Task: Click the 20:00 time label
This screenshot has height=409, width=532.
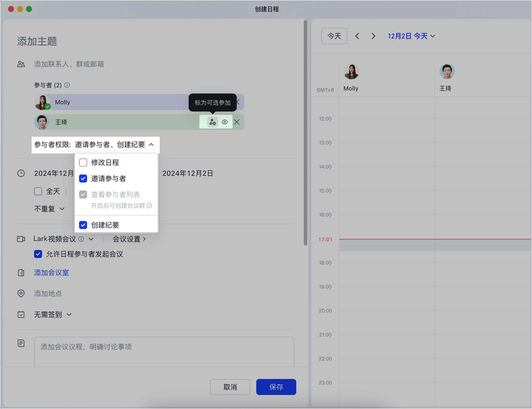Action: tap(325, 311)
